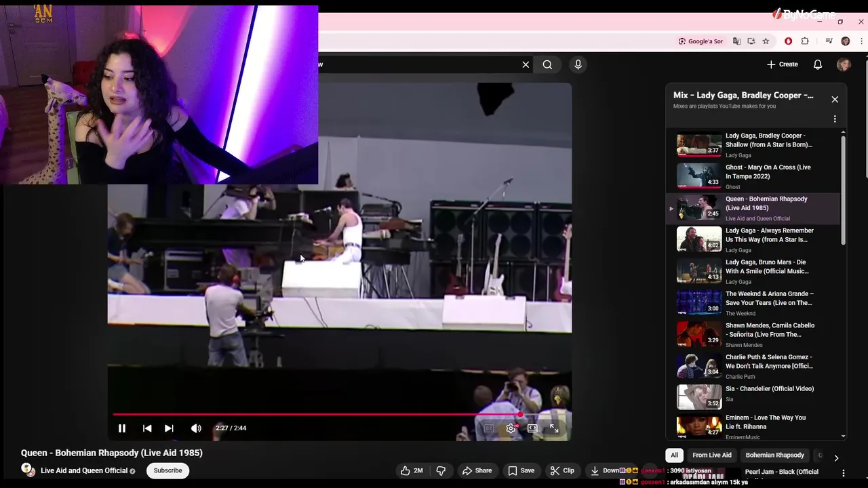This screenshot has height=488, width=868.
Task: Play Always Remember Us This Way
Action: pos(753,240)
